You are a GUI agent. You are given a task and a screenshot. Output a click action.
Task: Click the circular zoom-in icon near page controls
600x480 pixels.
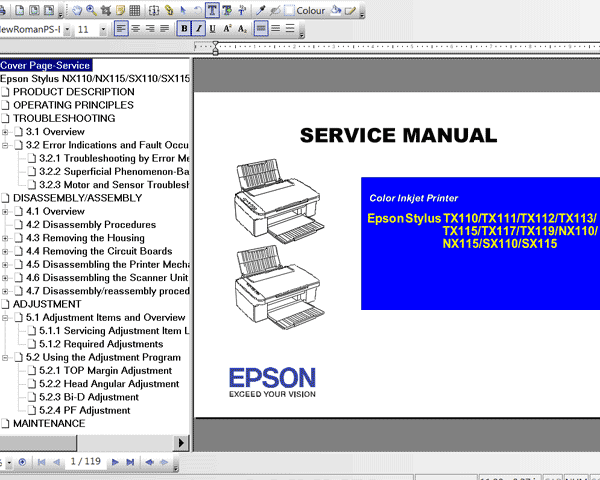coord(22,462)
